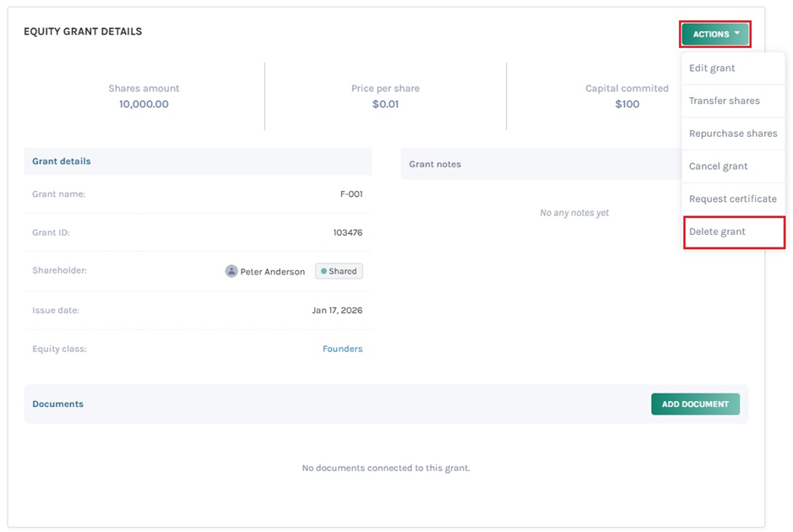This screenshot has width=793, height=532.
Task: Click the Price per share $0.01 value
Action: pos(385,104)
